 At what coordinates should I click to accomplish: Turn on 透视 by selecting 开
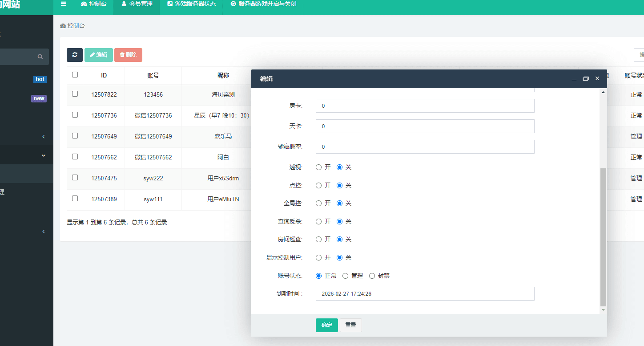[x=318, y=167]
